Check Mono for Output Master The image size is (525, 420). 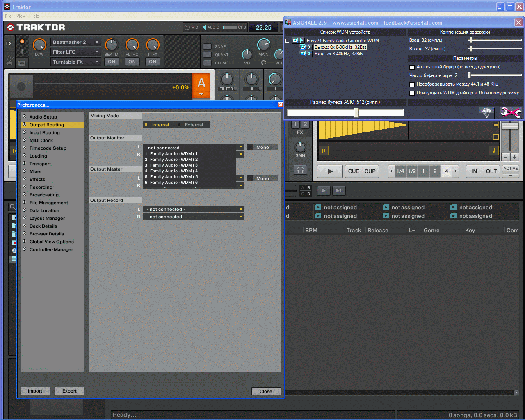tap(250, 178)
